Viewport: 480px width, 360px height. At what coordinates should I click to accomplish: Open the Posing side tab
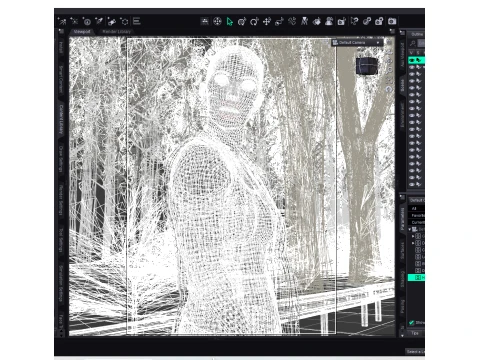[402, 306]
